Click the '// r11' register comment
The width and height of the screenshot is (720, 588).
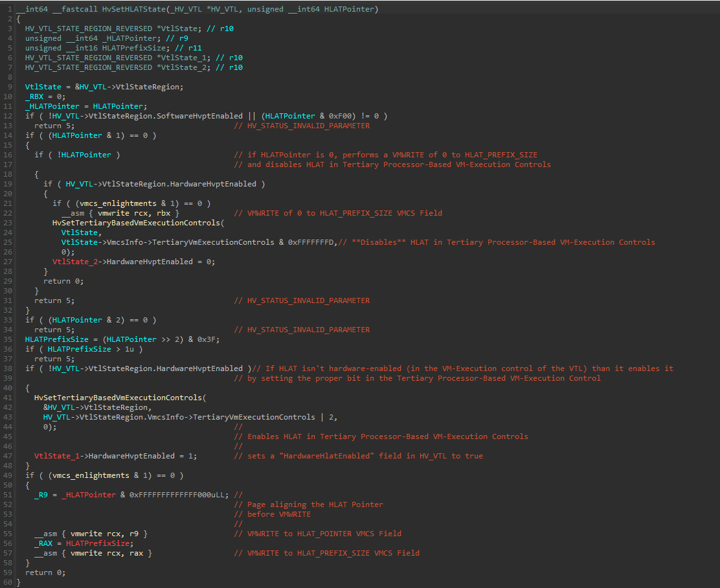tap(188, 48)
